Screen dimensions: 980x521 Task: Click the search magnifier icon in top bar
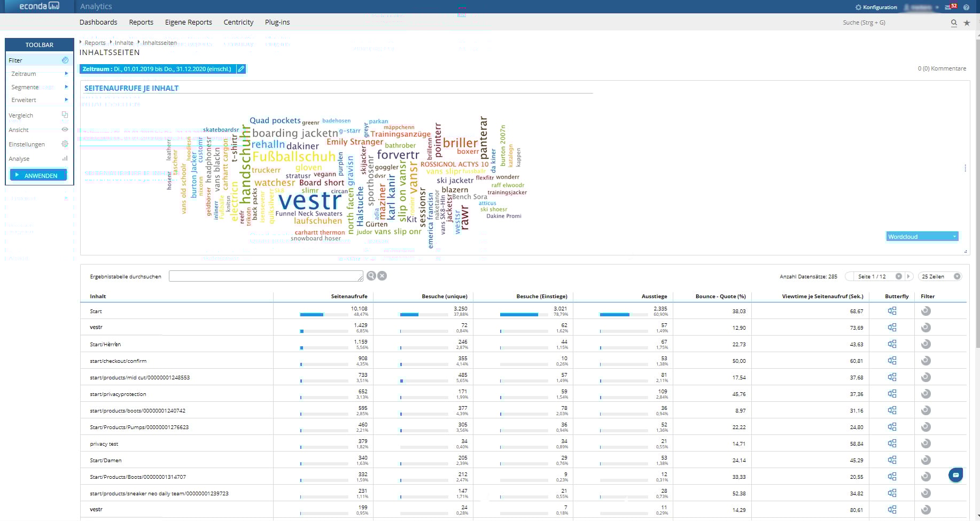[954, 23]
